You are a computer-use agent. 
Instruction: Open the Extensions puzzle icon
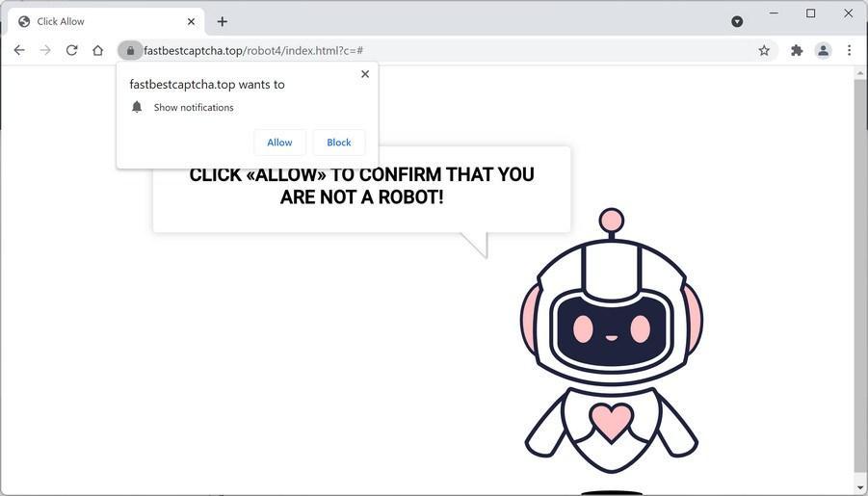(x=797, y=50)
